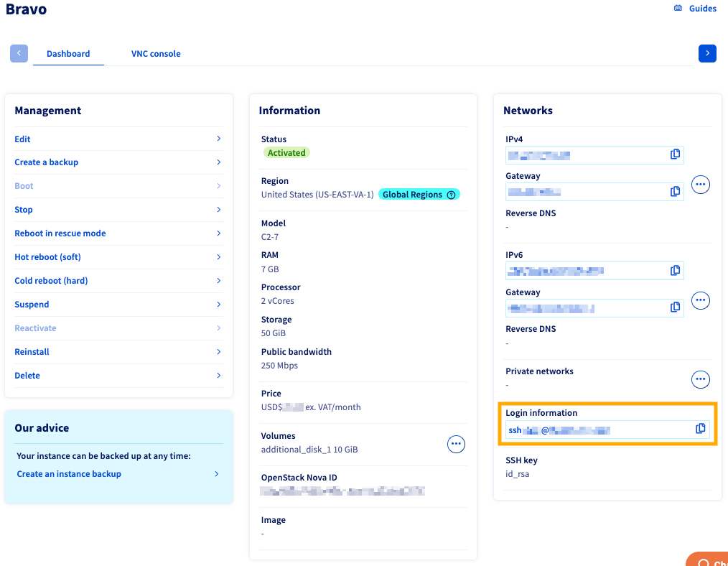Click the right navigation arrow button

point(707,53)
